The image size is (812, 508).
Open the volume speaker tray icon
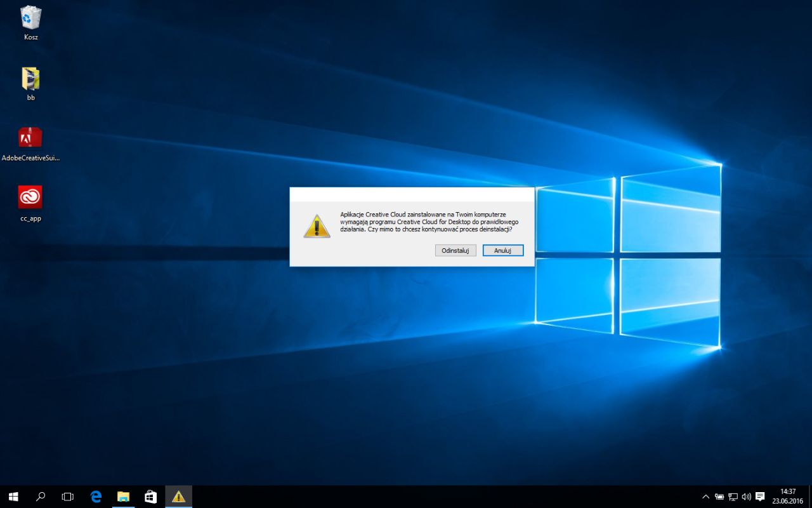click(x=746, y=497)
